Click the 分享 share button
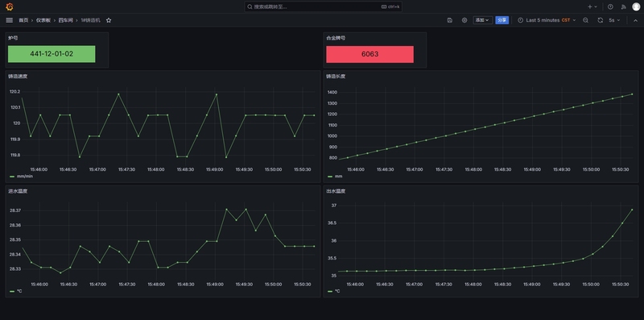The width and height of the screenshot is (644, 320). coord(502,20)
